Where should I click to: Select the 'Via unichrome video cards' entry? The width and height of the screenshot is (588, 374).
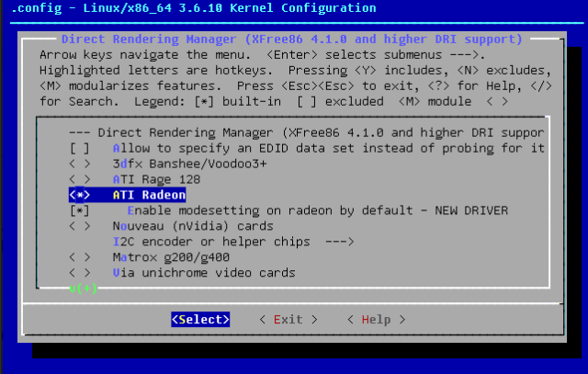point(204,273)
